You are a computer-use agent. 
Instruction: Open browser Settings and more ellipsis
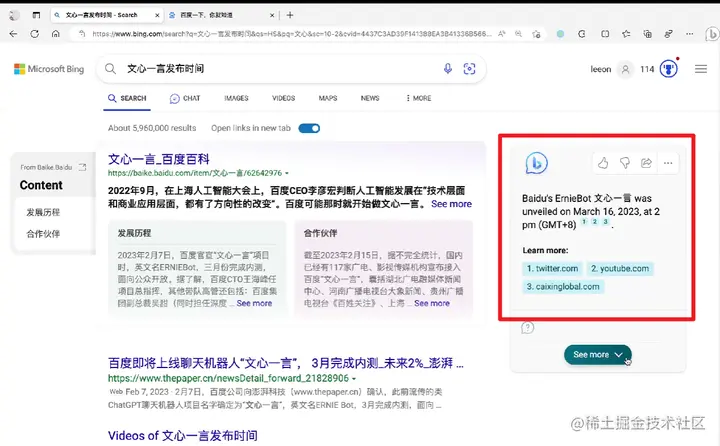[x=690, y=34]
